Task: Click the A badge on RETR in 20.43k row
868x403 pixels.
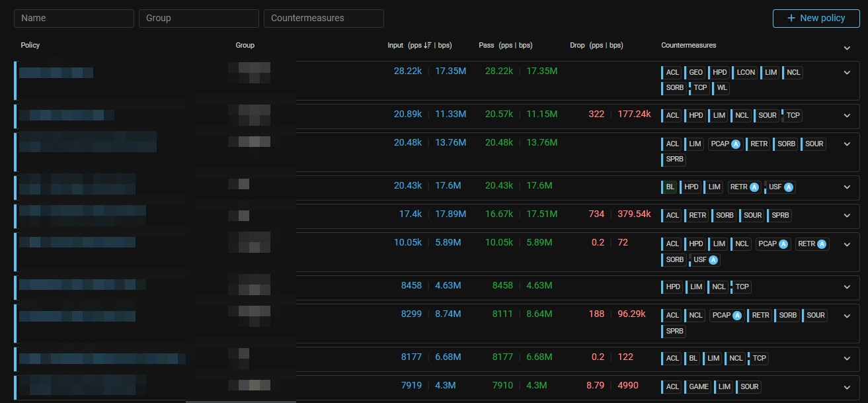Action: tap(754, 187)
